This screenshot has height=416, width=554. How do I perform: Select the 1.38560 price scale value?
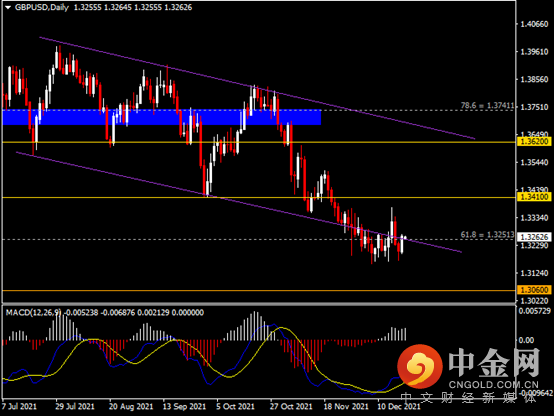coord(535,79)
